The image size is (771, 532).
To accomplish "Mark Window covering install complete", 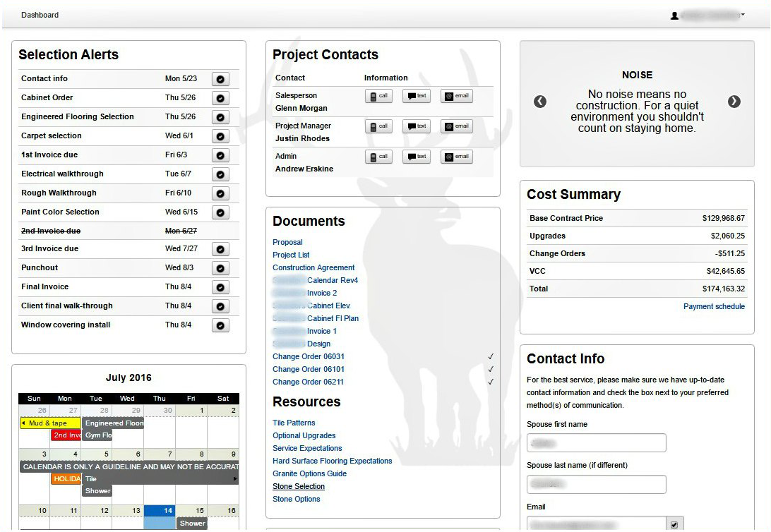I will [x=220, y=326].
